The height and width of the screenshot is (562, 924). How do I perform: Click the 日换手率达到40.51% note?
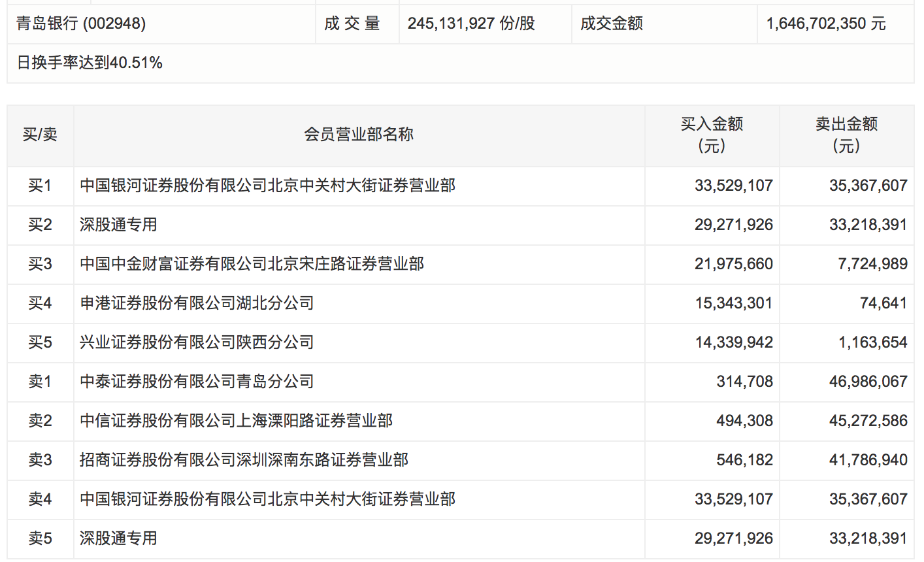coord(90,63)
